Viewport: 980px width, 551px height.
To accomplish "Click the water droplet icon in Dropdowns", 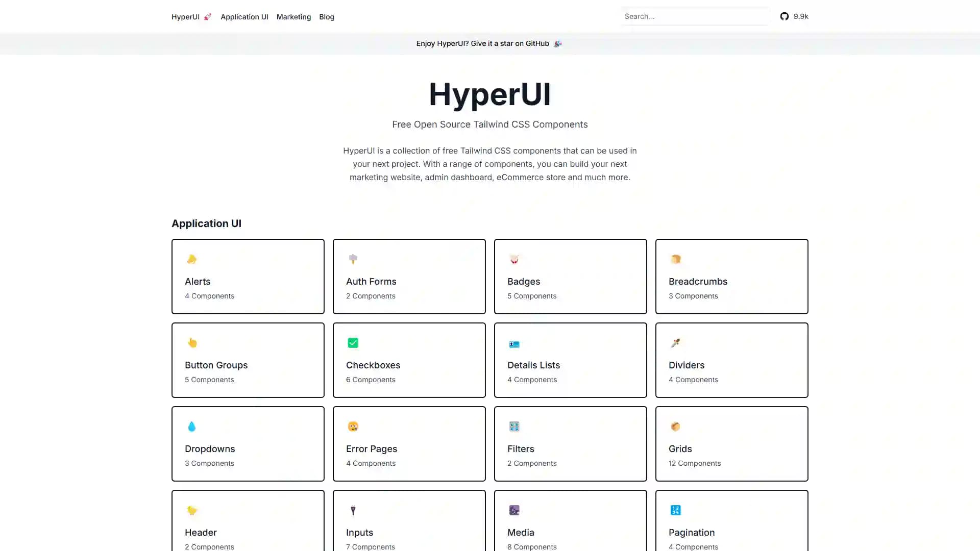I will [191, 427].
